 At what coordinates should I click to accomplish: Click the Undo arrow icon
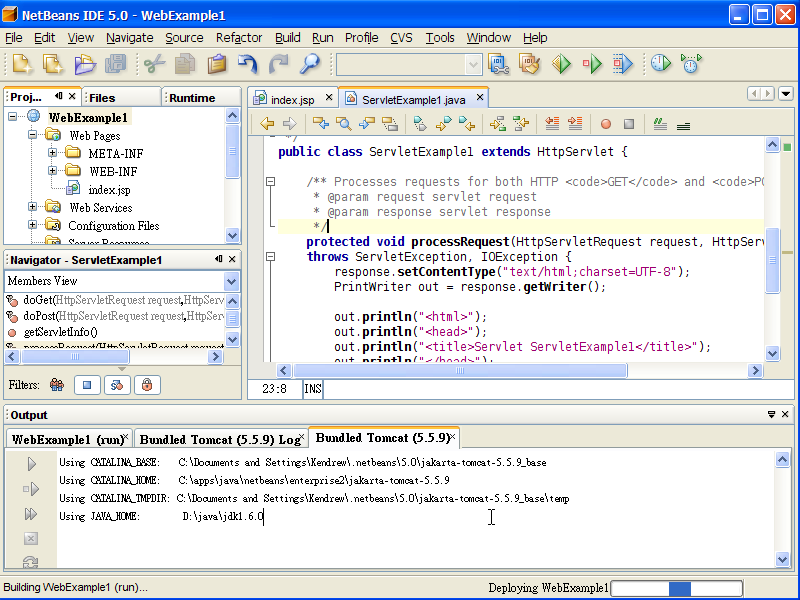click(x=247, y=64)
